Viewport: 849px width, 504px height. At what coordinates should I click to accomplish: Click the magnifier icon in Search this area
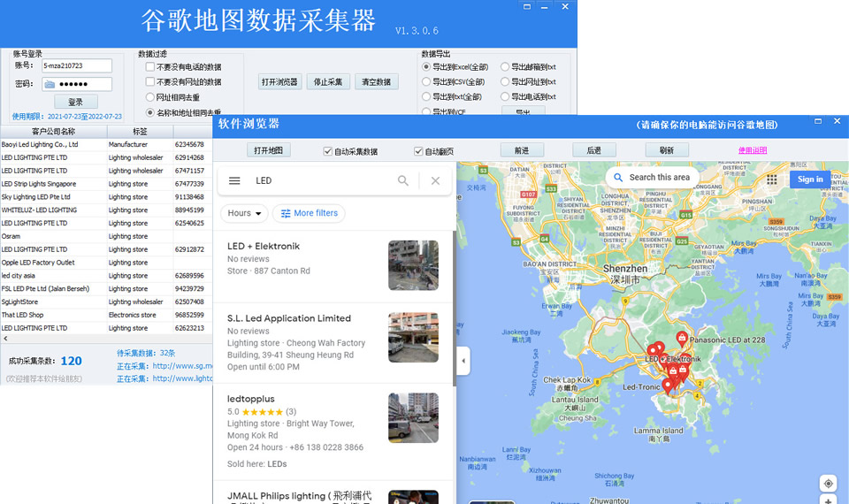(618, 177)
